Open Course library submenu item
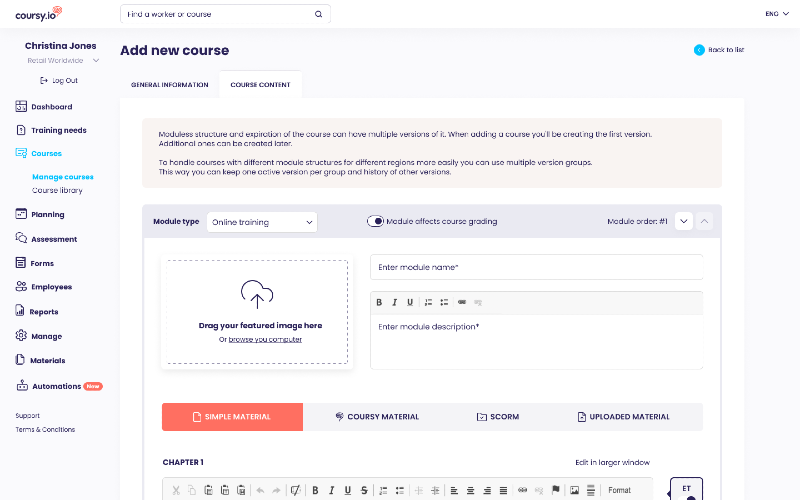The height and width of the screenshot is (500, 800). (57, 190)
